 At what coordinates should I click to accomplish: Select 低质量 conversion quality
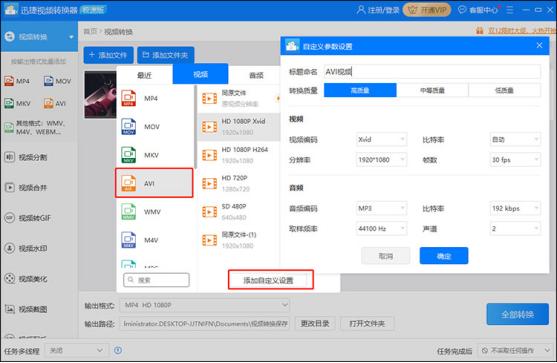[504, 90]
